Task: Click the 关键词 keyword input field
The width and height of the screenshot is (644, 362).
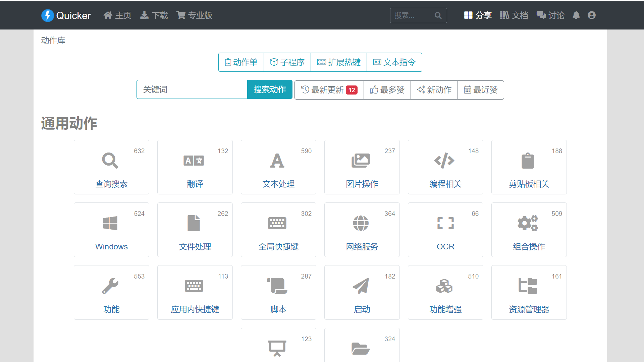Action: (x=192, y=89)
